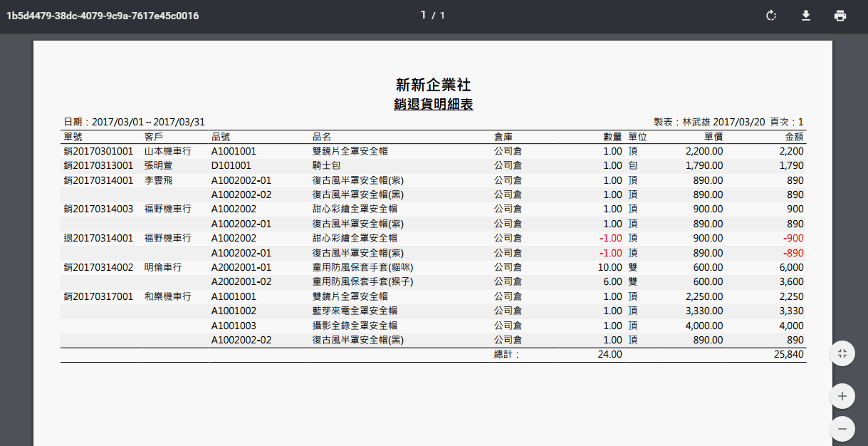Viewport: 868px width, 446px height.
Task: Click the 單位 column header
Action: 637,137
